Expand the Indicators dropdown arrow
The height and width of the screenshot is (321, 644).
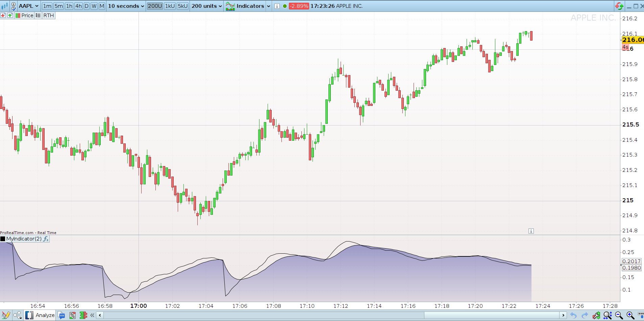(x=269, y=6)
